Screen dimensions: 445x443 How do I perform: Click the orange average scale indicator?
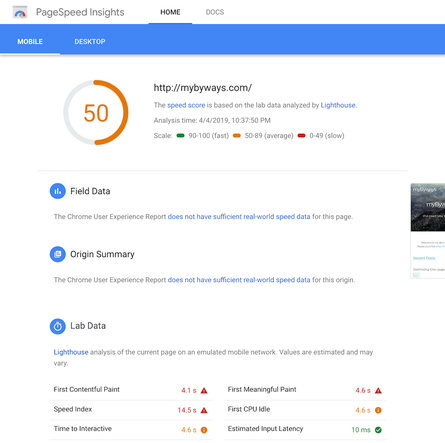click(x=237, y=136)
